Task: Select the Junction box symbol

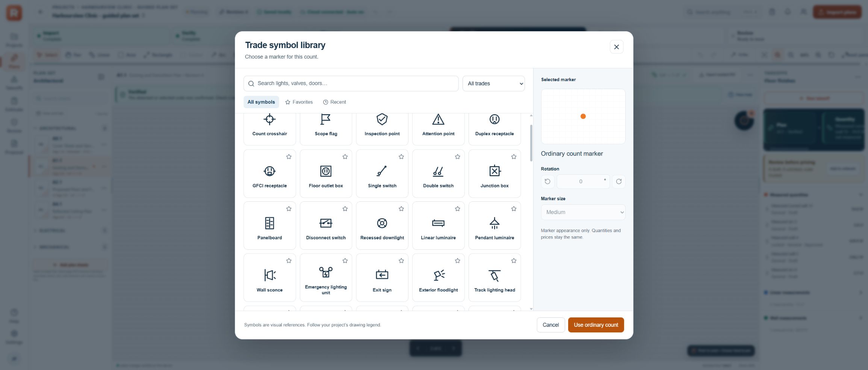Action: click(494, 174)
